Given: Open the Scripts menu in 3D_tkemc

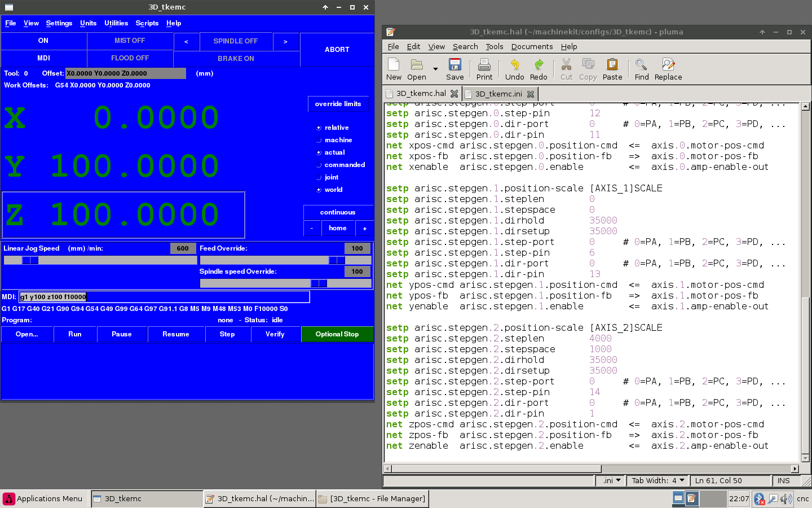Looking at the screenshot, I should point(147,23).
